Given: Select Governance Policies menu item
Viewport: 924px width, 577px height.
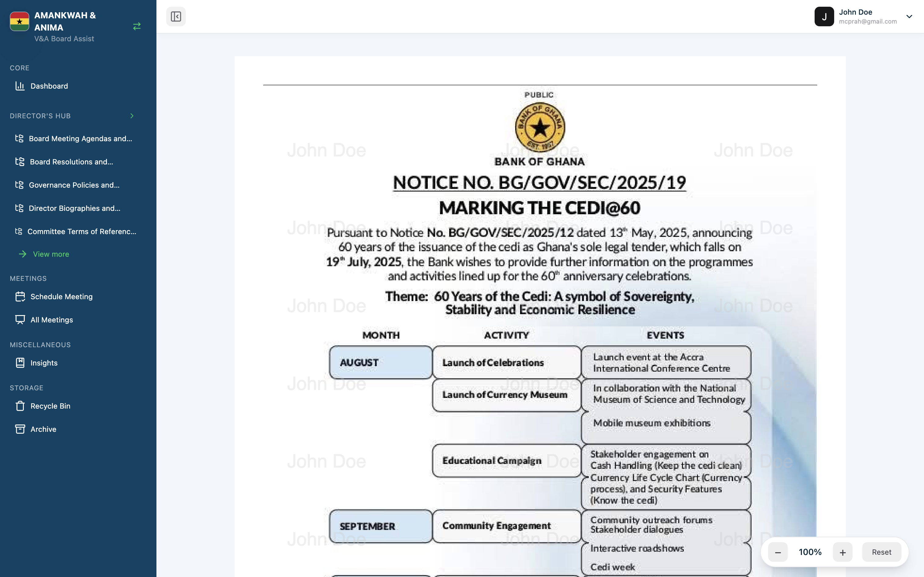Looking at the screenshot, I should coord(74,185).
